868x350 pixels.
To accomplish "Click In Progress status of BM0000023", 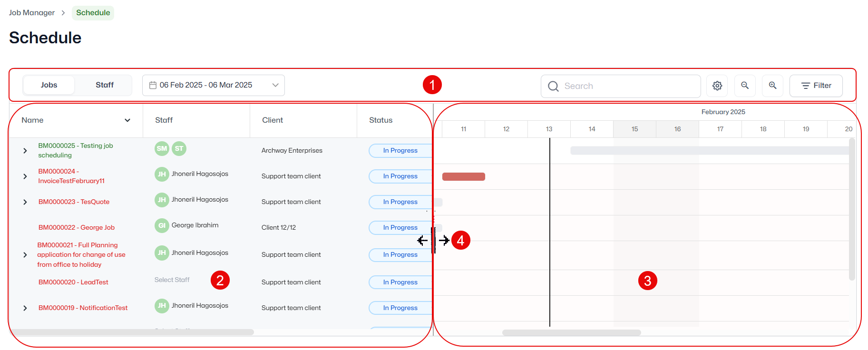I will [400, 202].
